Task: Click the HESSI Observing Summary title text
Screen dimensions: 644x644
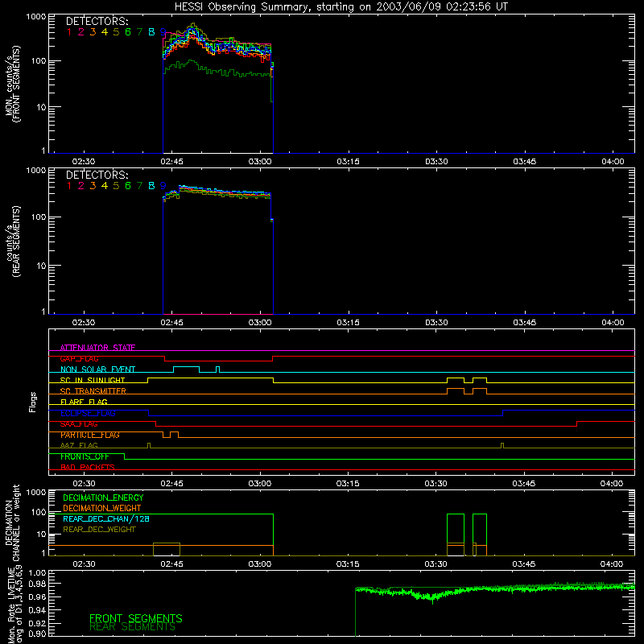Action: (341, 6)
